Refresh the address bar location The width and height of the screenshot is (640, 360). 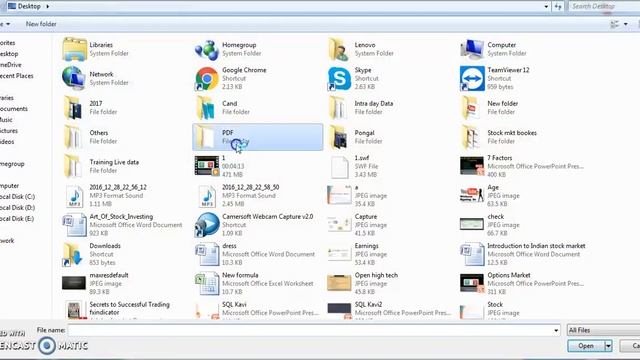558,7
